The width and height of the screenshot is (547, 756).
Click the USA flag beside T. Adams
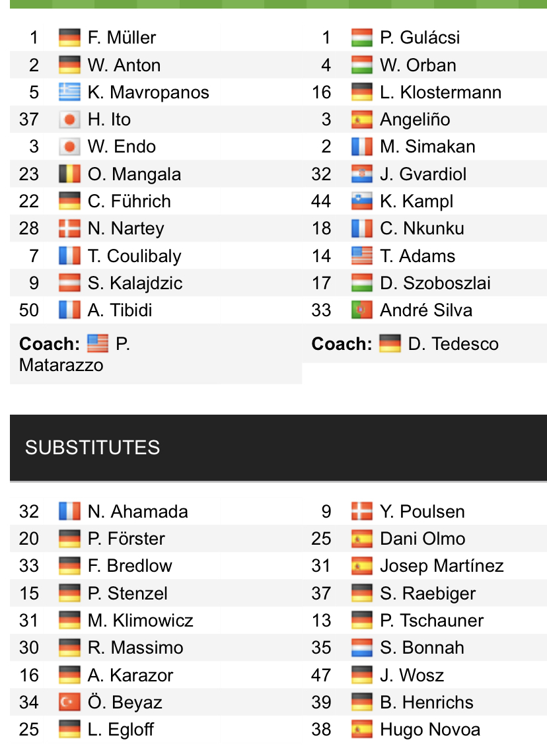point(362,256)
